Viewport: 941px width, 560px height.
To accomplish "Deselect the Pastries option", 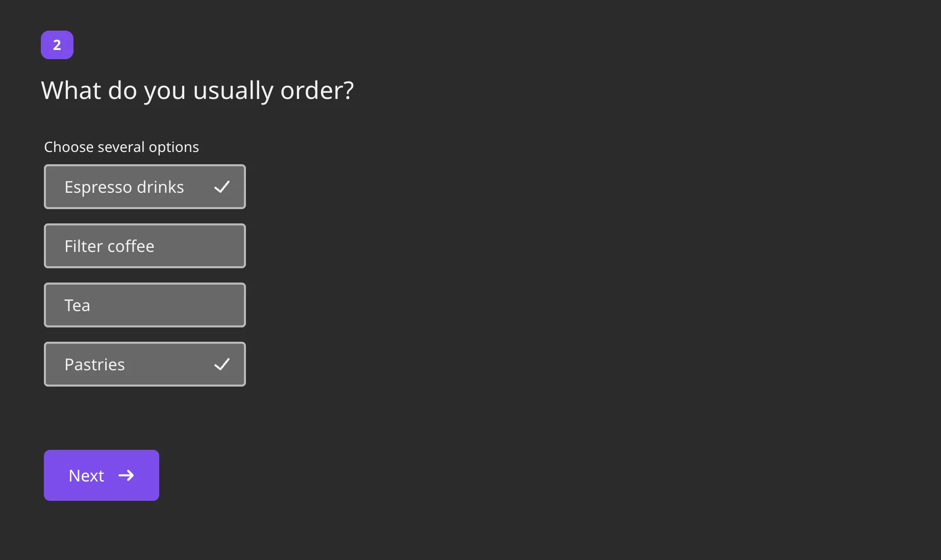I will click(x=145, y=364).
